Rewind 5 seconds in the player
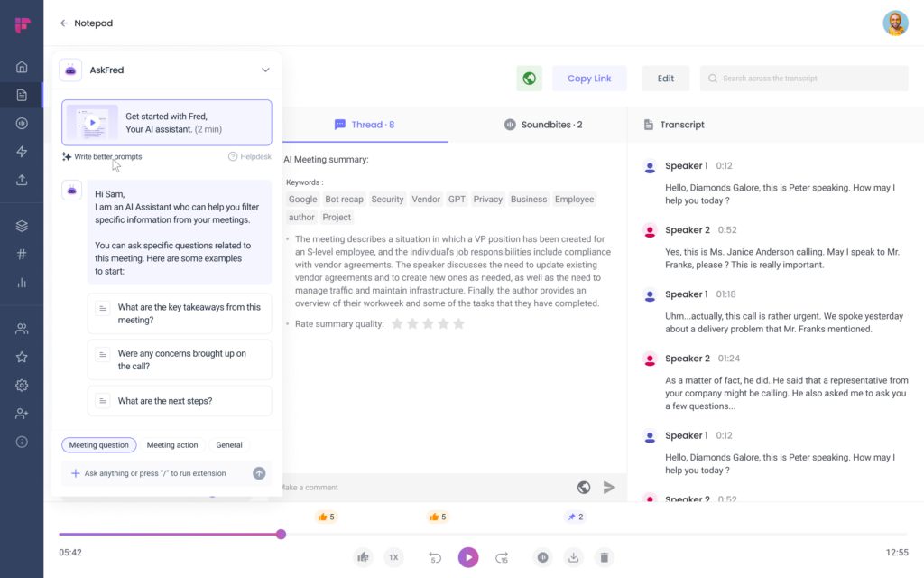This screenshot has width=924, height=578. [x=434, y=557]
